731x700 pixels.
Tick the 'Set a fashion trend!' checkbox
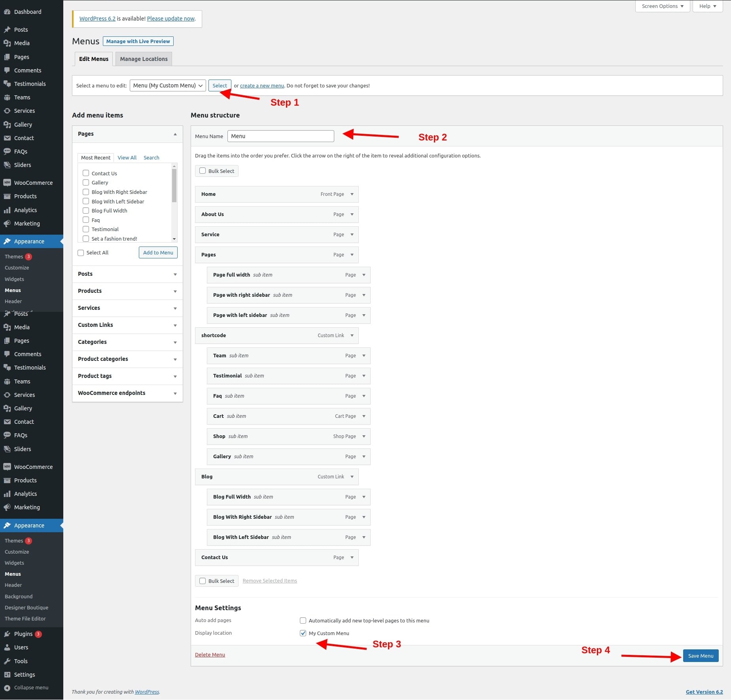86,239
